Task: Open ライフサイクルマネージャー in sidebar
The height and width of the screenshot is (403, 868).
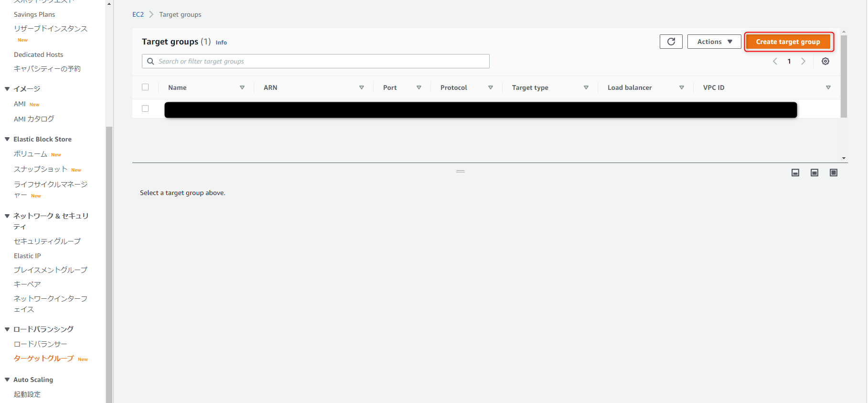Action: [x=51, y=190]
